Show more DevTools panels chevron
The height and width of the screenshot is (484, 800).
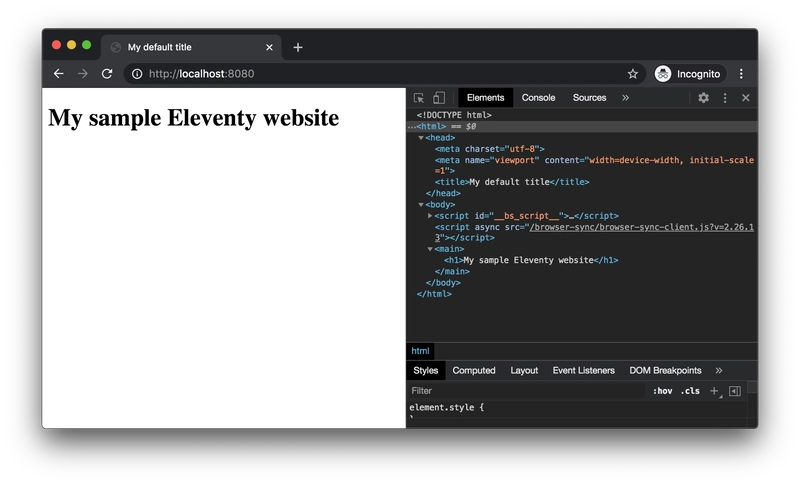click(x=626, y=98)
